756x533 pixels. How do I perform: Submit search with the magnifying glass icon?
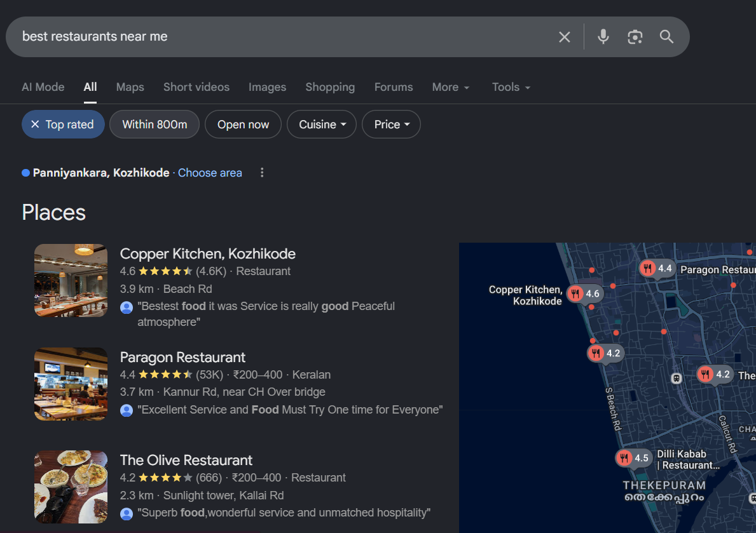666,37
